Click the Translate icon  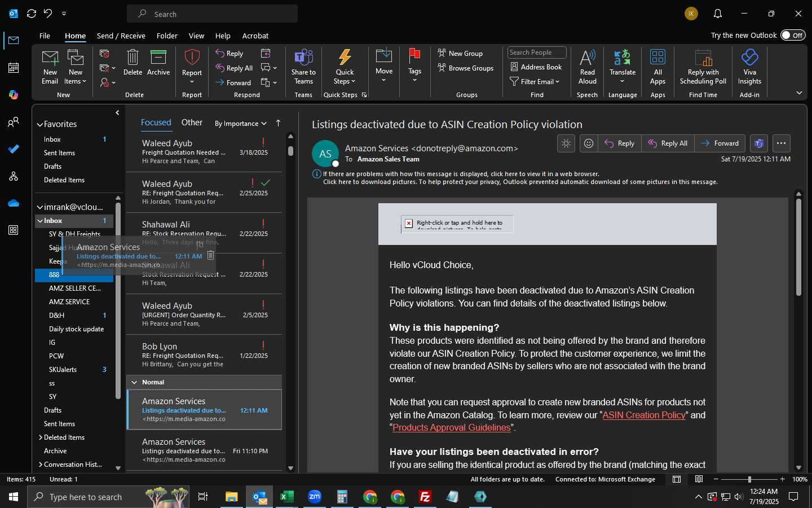(x=622, y=58)
